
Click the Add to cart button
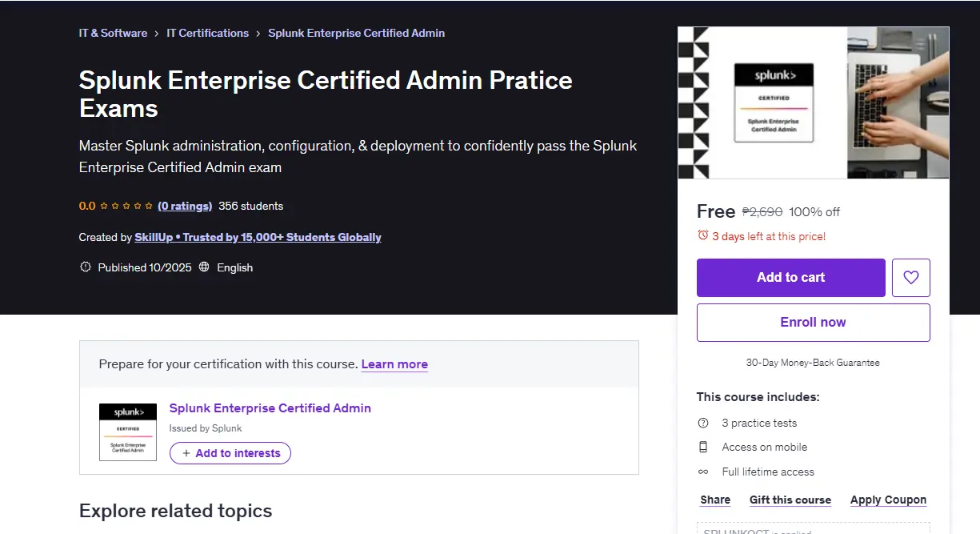(x=791, y=278)
